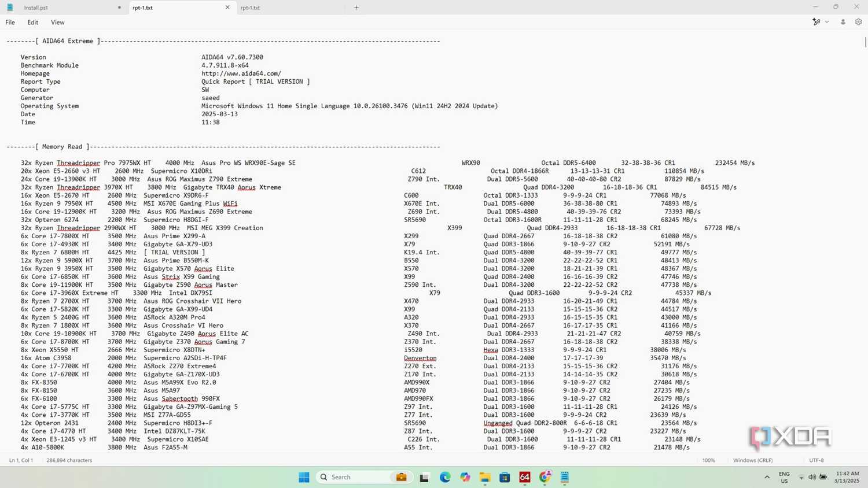Open the File menu
The width and height of the screenshot is (868, 488).
coord(10,23)
